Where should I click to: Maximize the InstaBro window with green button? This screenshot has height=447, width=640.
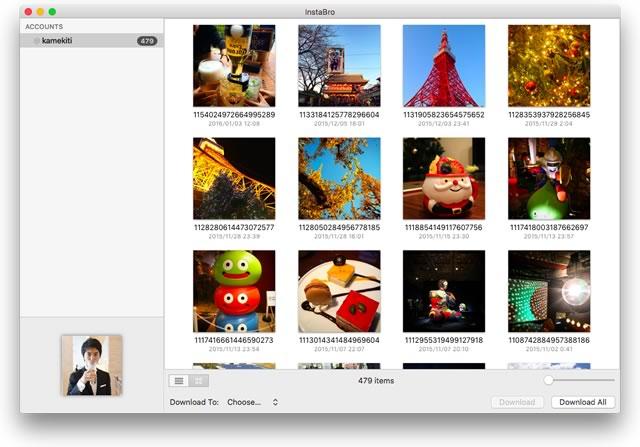tap(52, 12)
